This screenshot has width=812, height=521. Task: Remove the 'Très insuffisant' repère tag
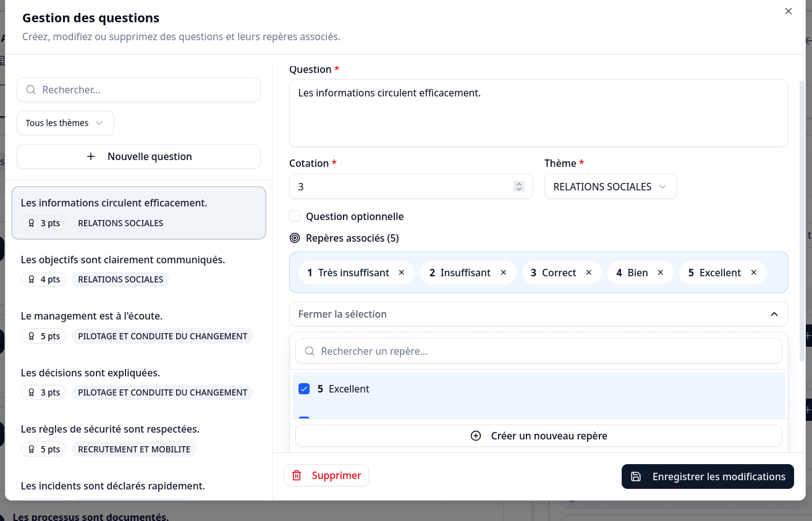click(x=402, y=273)
